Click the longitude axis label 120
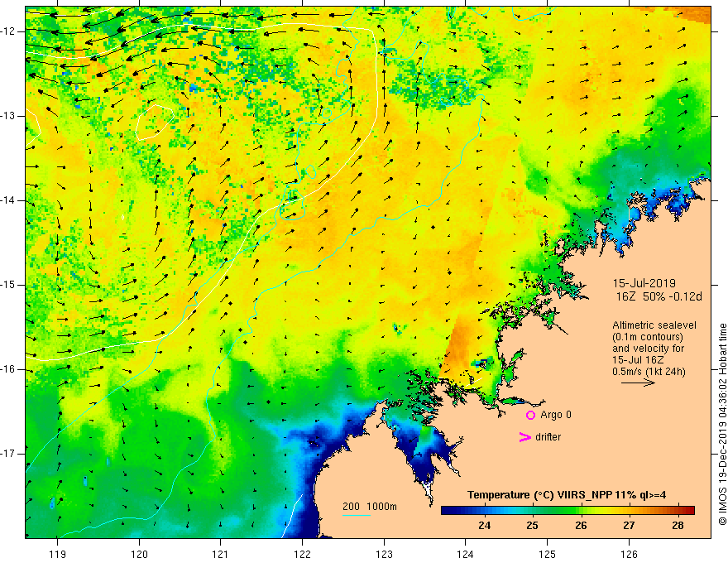Image resolution: width=728 pixels, height=563 pixels. coord(139,554)
